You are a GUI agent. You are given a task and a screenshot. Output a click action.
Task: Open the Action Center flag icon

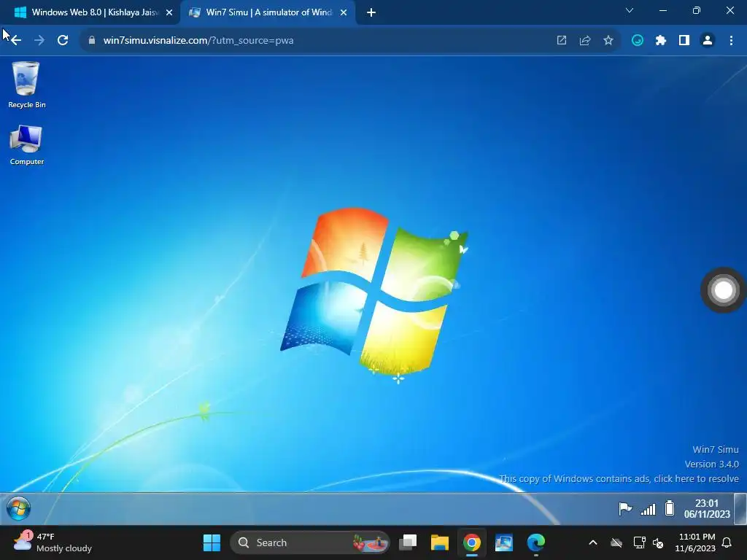point(625,508)
